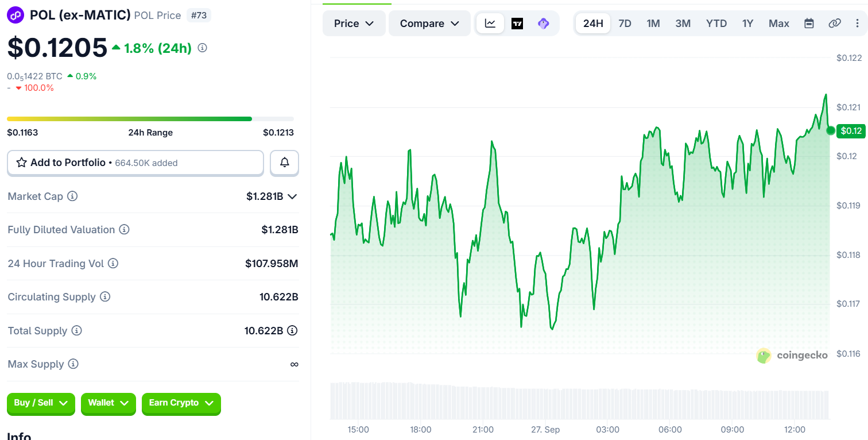Click the POL token logo icon
This screenshot has height=440, width=868.
[15, 15]
